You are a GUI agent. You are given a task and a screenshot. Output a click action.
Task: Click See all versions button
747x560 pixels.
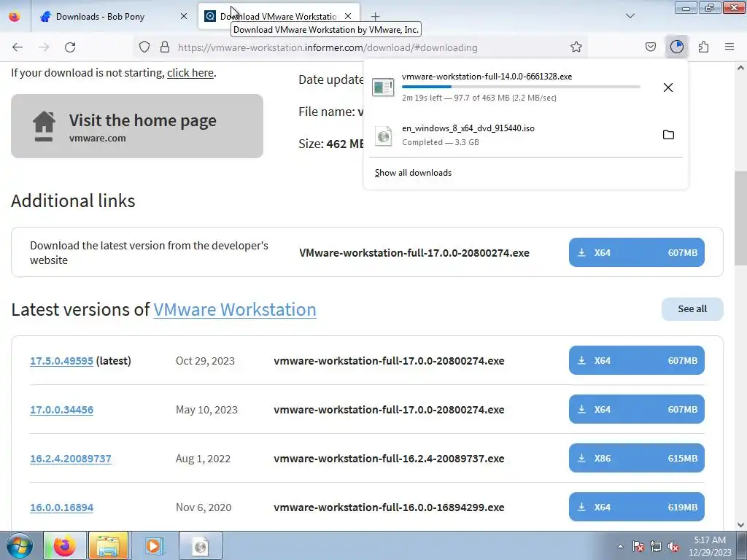tap(692, 309)
